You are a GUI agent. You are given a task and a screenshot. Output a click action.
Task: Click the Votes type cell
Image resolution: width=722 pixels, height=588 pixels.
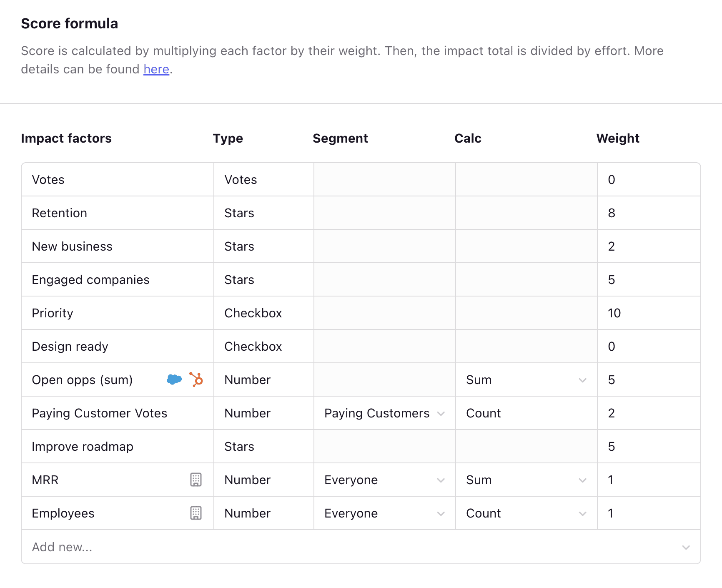pos(263,179)
